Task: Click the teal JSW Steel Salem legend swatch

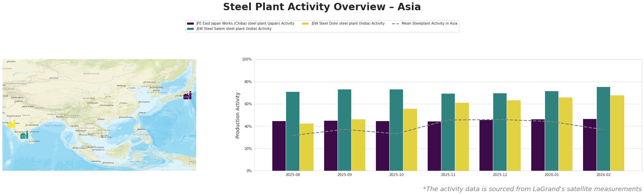Action: click(191, 29)
